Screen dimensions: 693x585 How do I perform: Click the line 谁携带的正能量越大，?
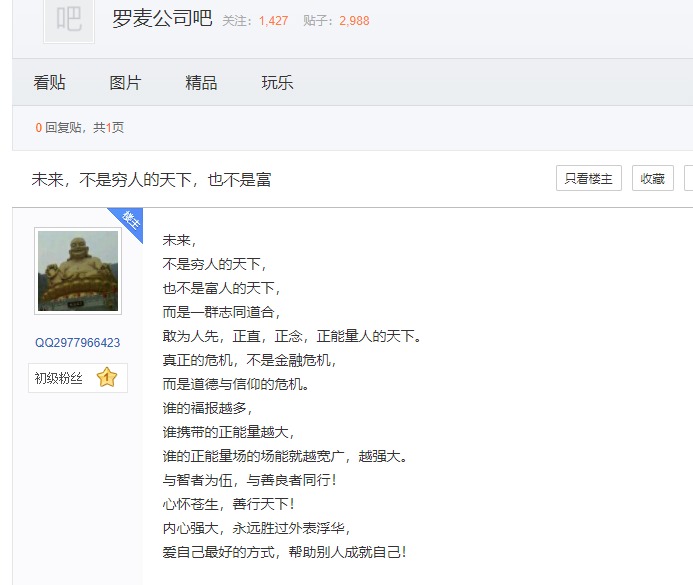[x=228, y=432]
